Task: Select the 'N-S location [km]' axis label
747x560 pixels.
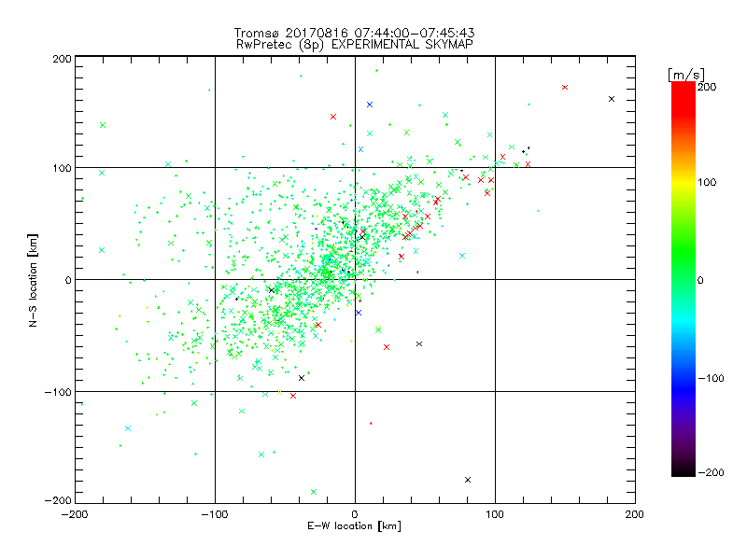Action: coord(33,280)
